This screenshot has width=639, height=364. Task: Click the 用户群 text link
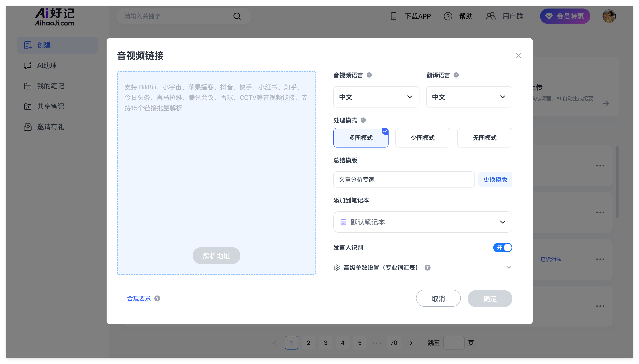coord(512,16)
